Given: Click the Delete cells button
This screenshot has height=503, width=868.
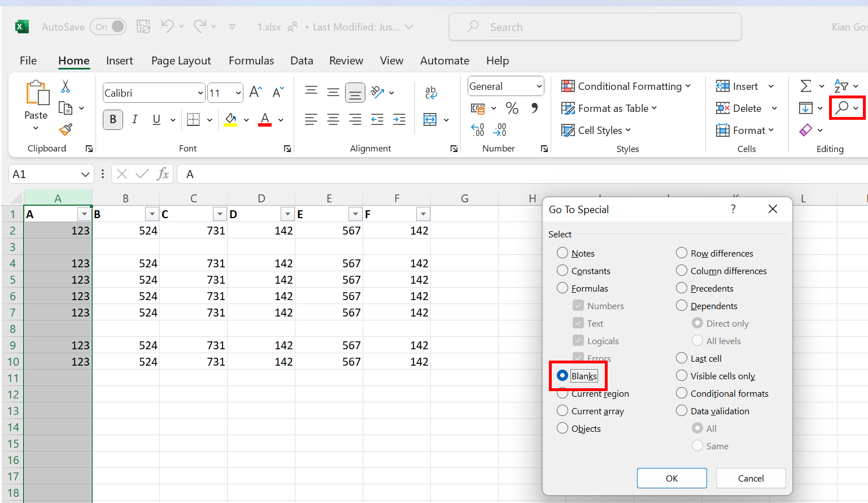Looking at the screenshot, I should pyautogui.click(x=739, y=108).
